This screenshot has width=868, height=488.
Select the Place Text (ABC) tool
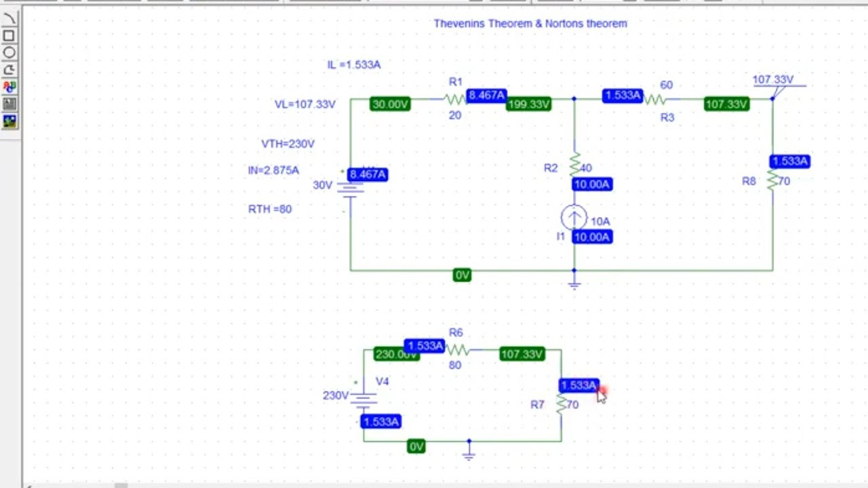pyautogui.click(x=9, y=87)
